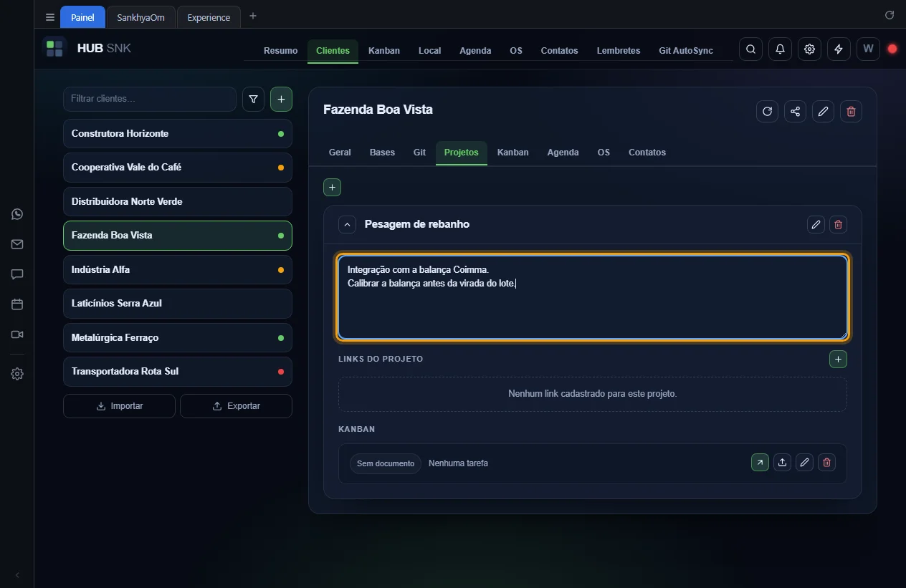Open the chat bubble icon in sidebar
Screen dimensions: 906x588
(17, 274)
